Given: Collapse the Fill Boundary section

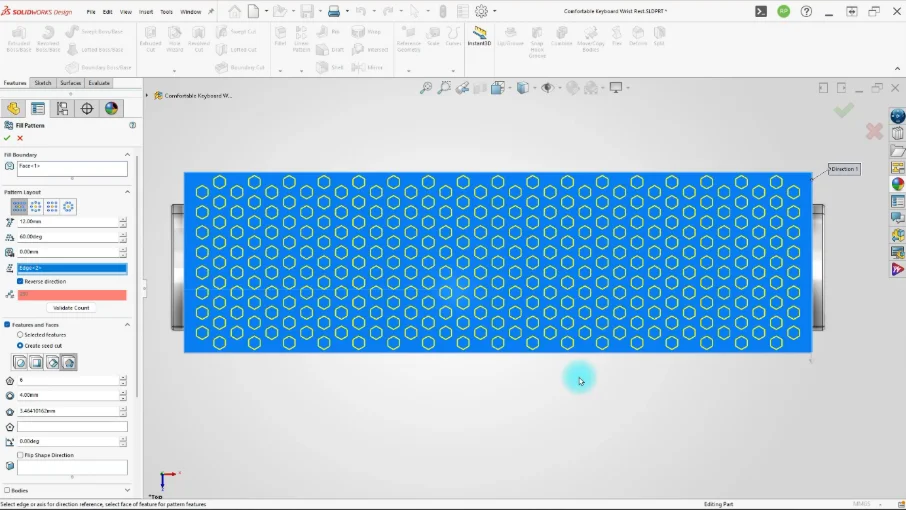Looking at the screenshot, I should (x=127, y=155).
